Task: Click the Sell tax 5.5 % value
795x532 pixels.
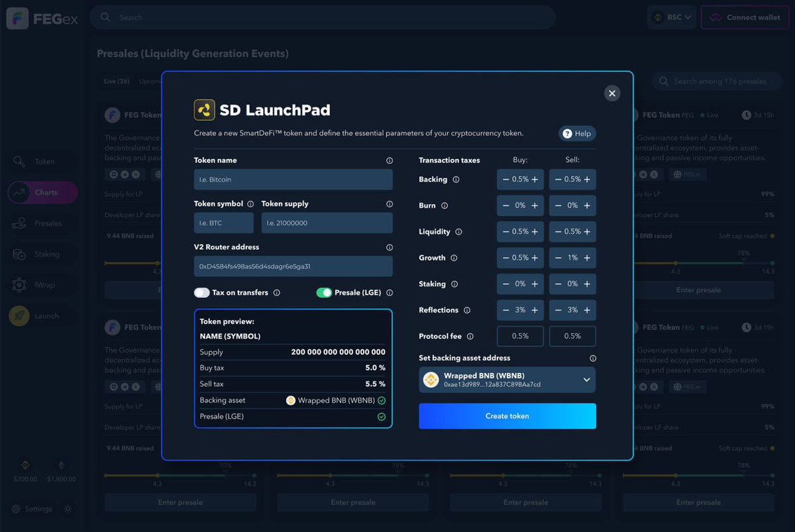Action: click(x=375, y=384)
